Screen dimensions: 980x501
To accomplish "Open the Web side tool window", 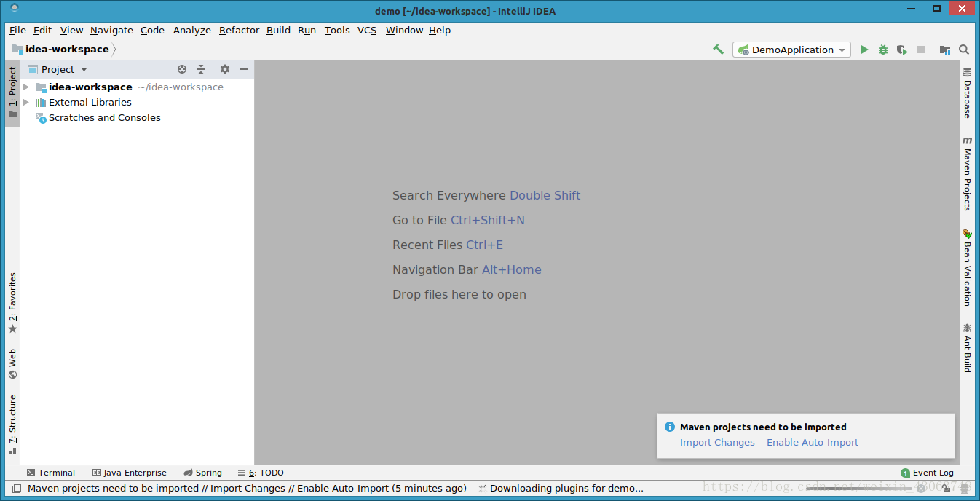I will 12,364.
